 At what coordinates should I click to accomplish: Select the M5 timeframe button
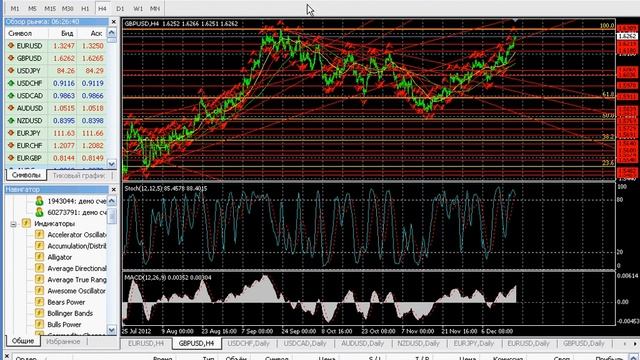32,8
